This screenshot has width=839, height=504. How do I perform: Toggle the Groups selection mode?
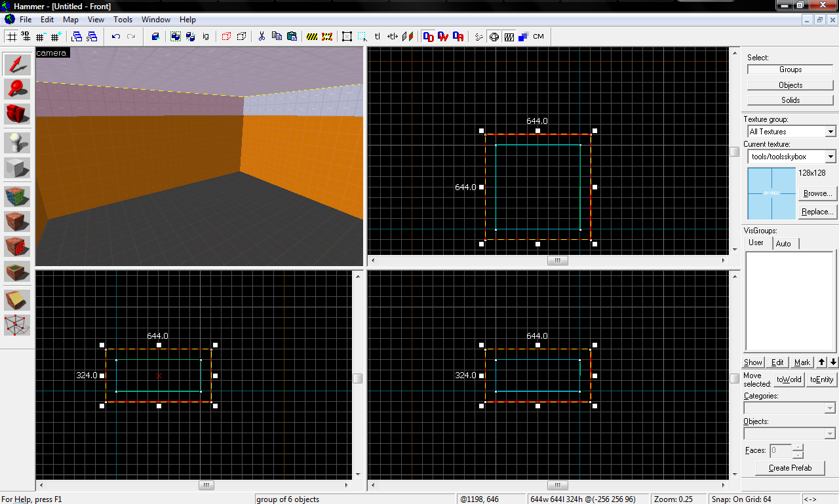point(790,69)
